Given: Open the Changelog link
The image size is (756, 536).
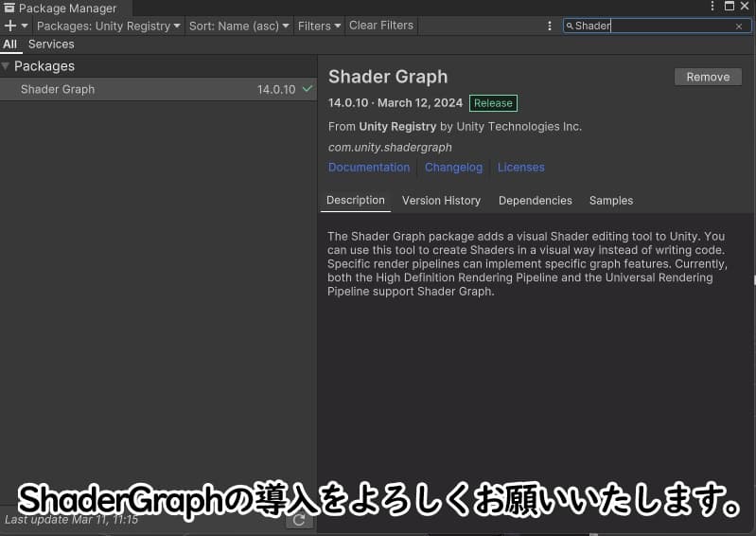Looking at the screenshot, I should click(x=453, y=168).
